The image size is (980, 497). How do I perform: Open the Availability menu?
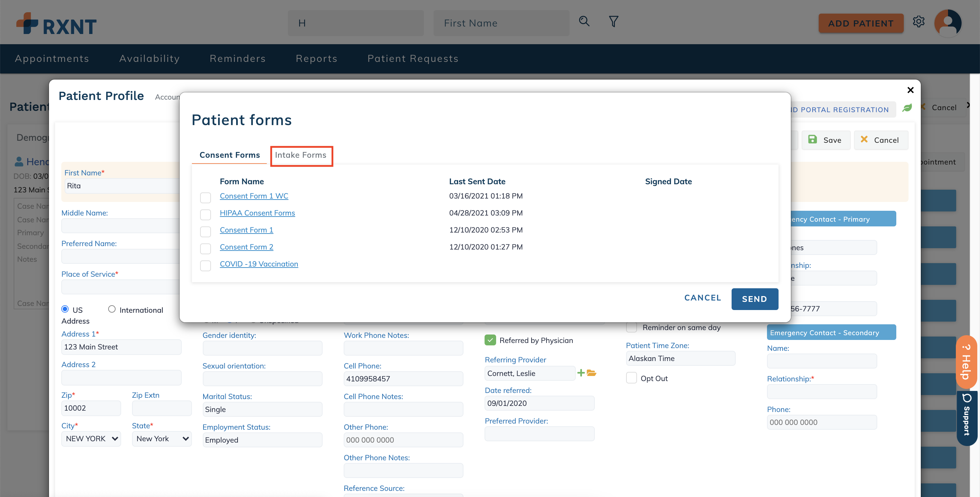coord(149,58)
